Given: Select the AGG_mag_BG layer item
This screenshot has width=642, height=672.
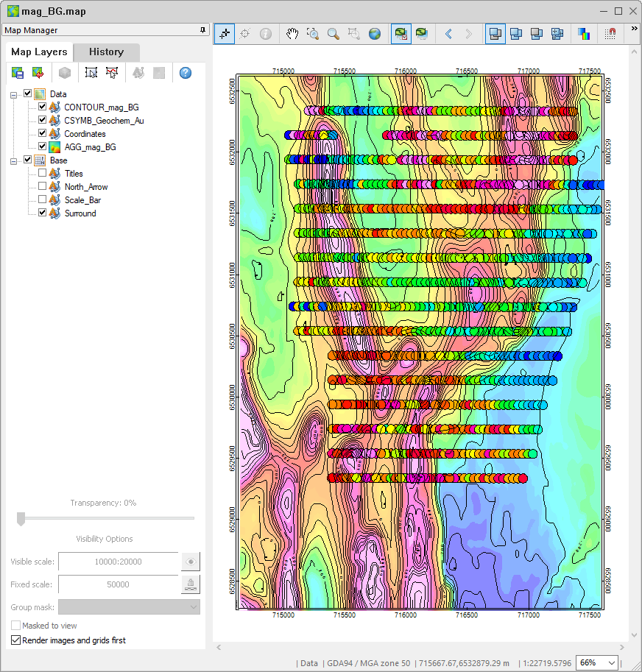Looking at the screenshot, I should coord(90,147).
